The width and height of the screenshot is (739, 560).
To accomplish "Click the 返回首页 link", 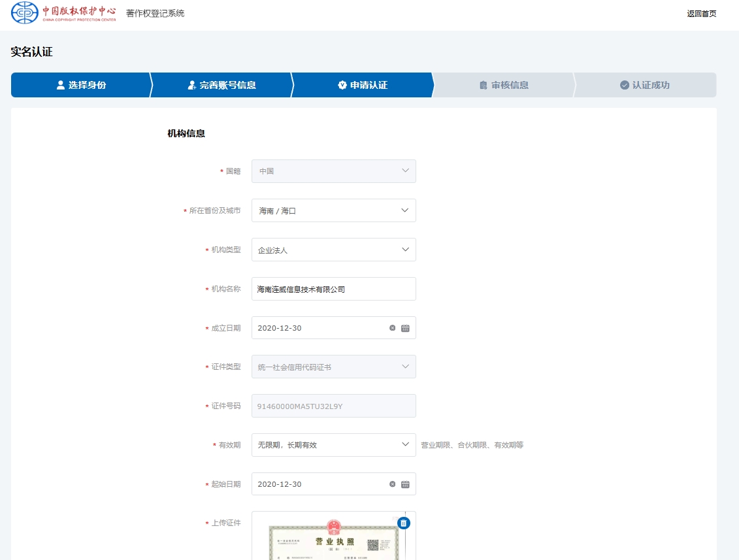I will click(x=701, y=14).
